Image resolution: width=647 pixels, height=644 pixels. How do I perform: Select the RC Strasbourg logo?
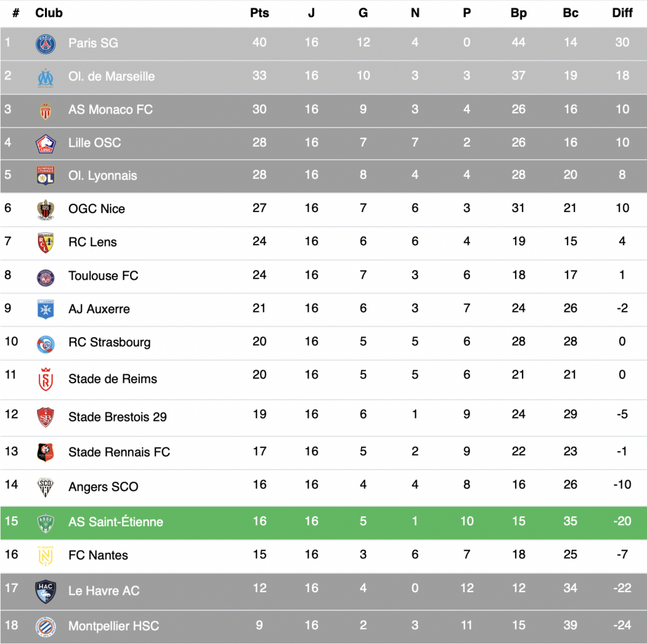click(x=46, y=344)
